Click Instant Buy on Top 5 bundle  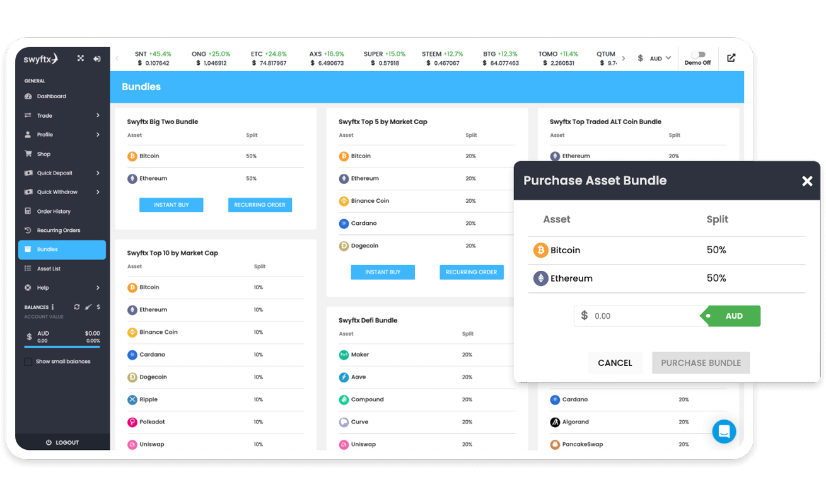pyautogui.click(x=383, y=272)
